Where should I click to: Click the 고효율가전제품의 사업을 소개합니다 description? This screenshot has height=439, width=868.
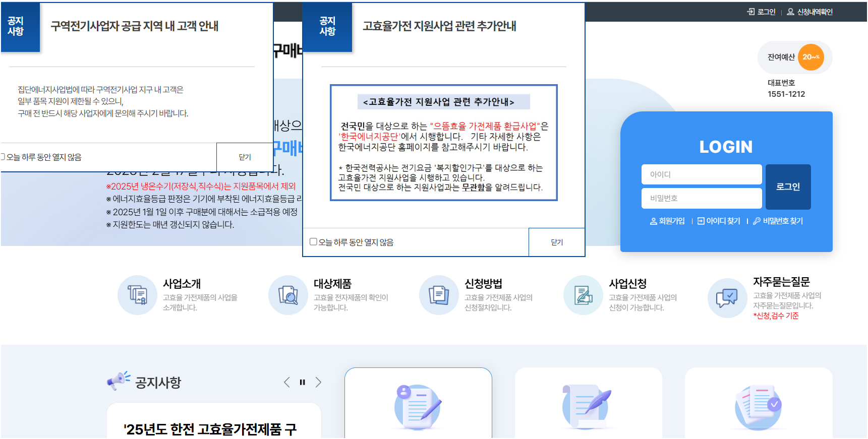(x=200, y=302)
